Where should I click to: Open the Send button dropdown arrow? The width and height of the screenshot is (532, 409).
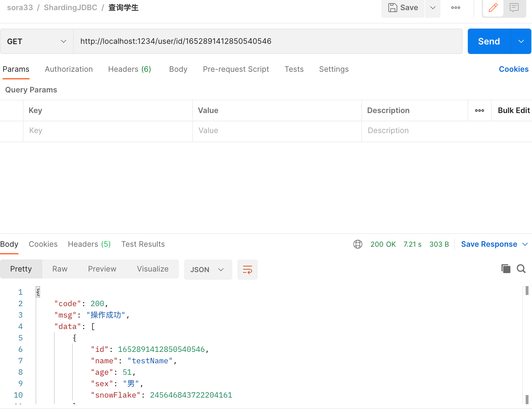point(521,41)
